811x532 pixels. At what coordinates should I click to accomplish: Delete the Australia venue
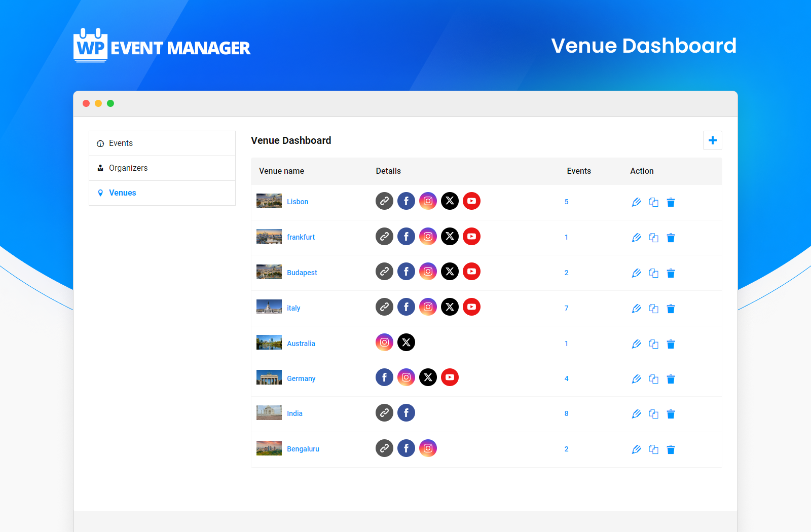point(671,344)
